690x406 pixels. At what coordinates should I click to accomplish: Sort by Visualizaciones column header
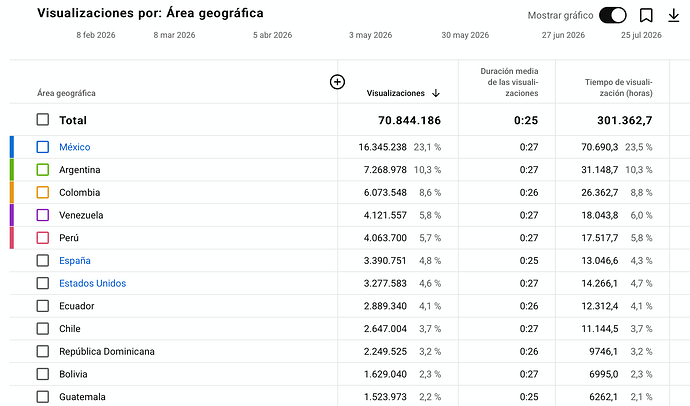point(396,93)
